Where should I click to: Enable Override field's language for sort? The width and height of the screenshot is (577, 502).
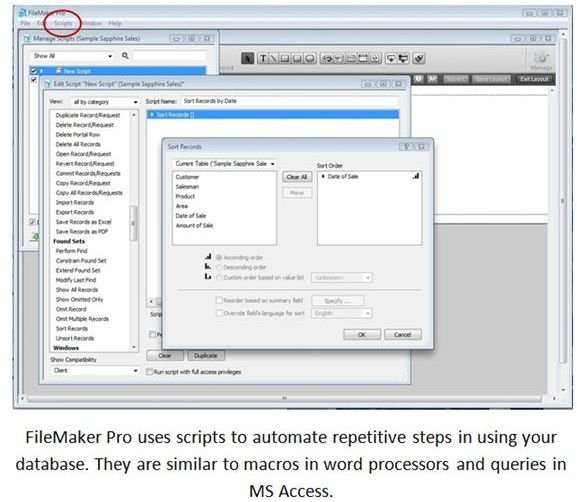219,313
